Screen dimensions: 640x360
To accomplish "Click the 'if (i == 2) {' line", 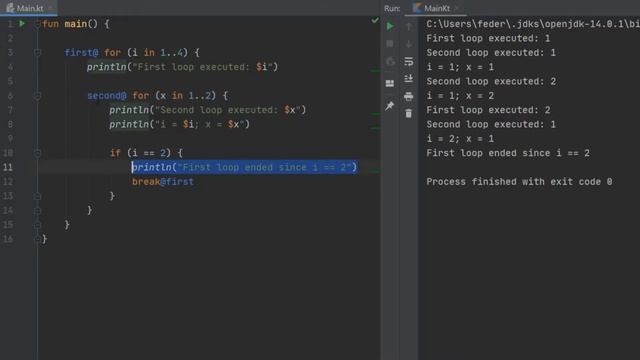I will click(146, 153).
